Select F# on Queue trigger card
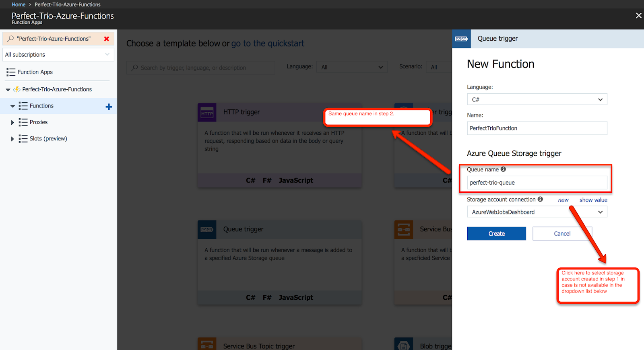 [267, 297]
